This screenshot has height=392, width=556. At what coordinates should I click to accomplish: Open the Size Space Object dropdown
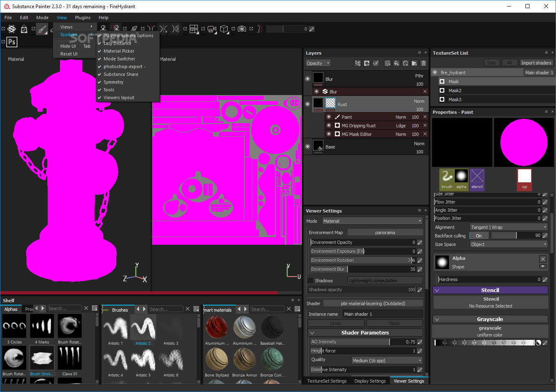point(509,244)
